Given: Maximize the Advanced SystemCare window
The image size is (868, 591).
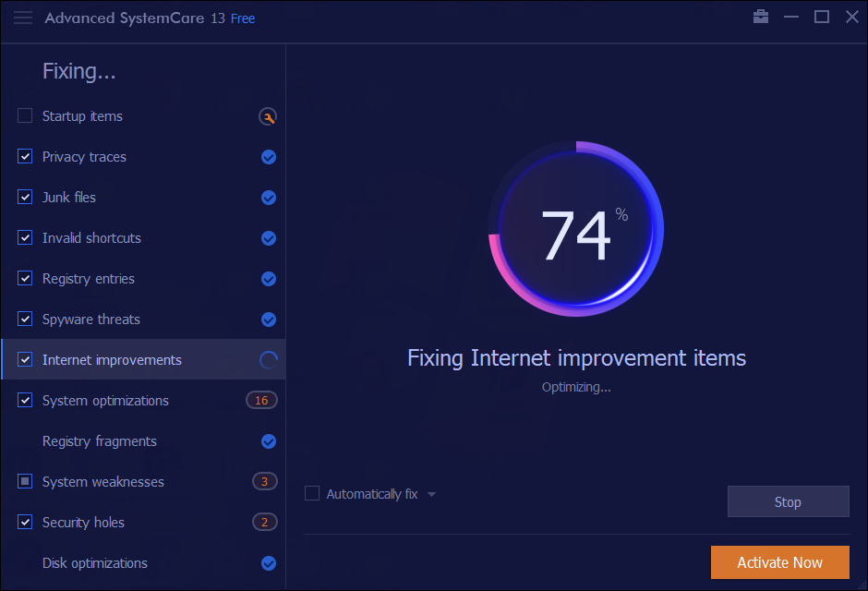Looking at the screenshot, I should (822, 18).
